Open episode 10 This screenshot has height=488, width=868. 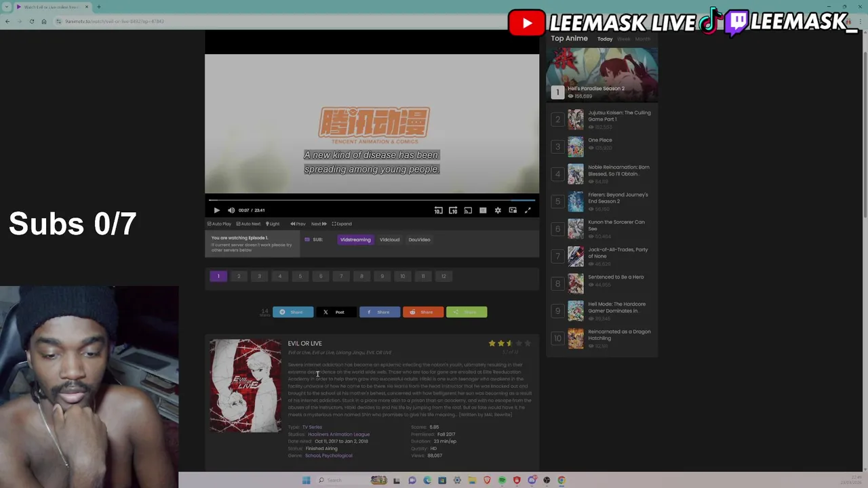pos(402,276)
